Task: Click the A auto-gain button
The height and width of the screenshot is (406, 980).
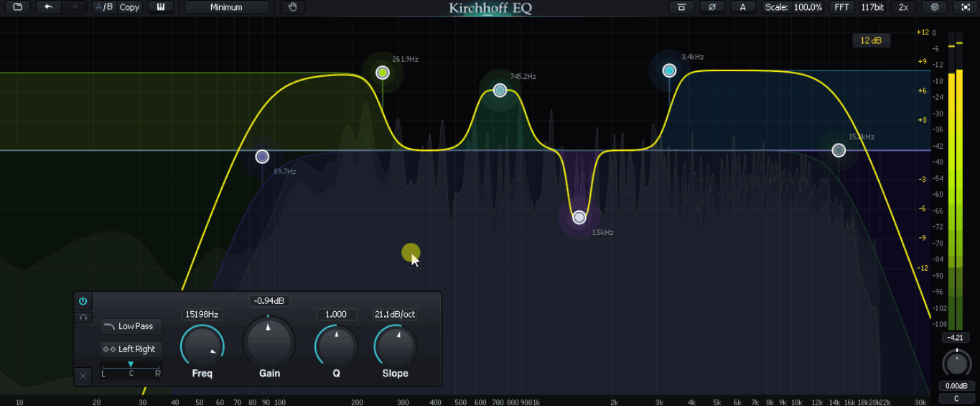Action: (743, 7)
